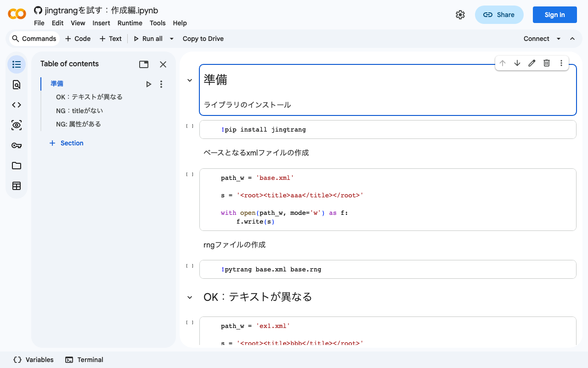Screen dimensions: 588x368
Task: Edit the 準備 cell with the pencil icon
Action: coord(531,63)
